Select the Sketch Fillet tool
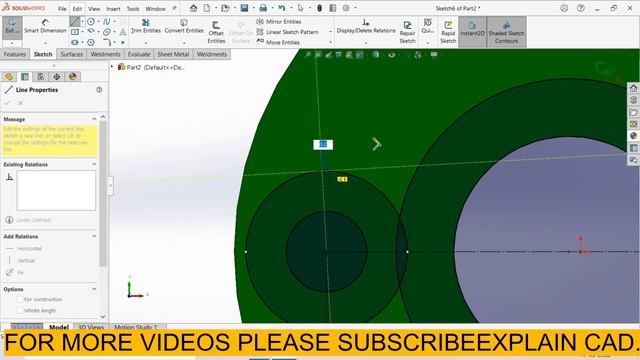This screenshot has height=360, width=640. [x=107, y=42]
